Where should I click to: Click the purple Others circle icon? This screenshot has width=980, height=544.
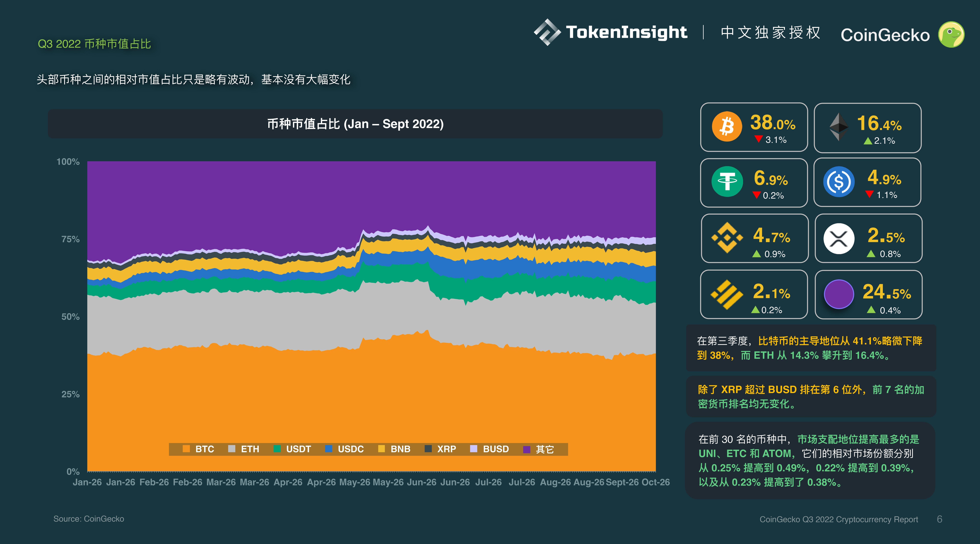tap(839, 294)
